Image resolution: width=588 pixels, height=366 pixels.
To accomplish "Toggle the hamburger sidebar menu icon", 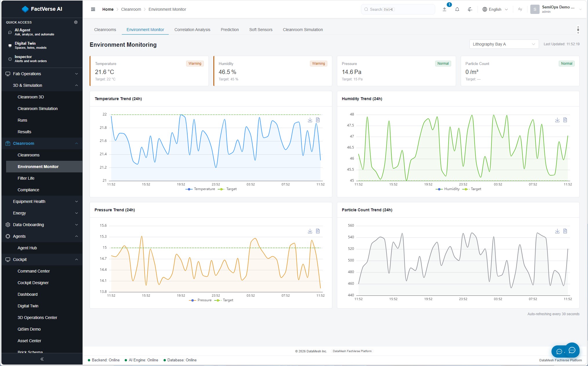I will point(93,9).
